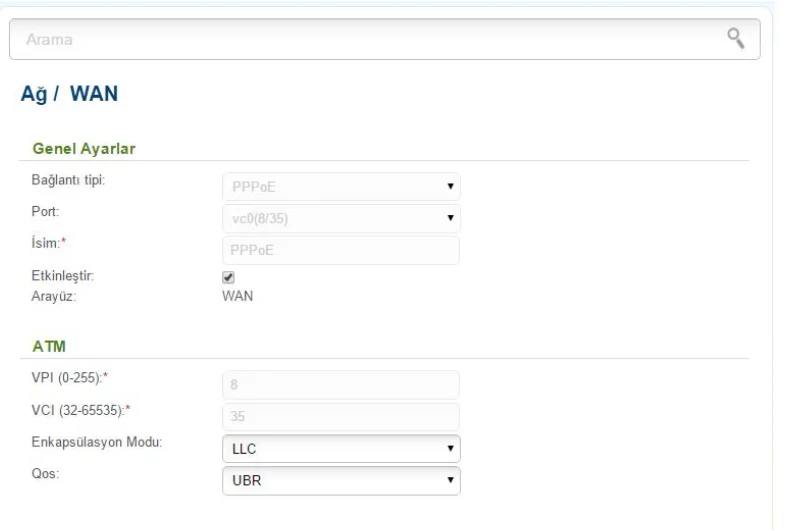Select the VCI (32-65535) input field

(x=339, y=417)
